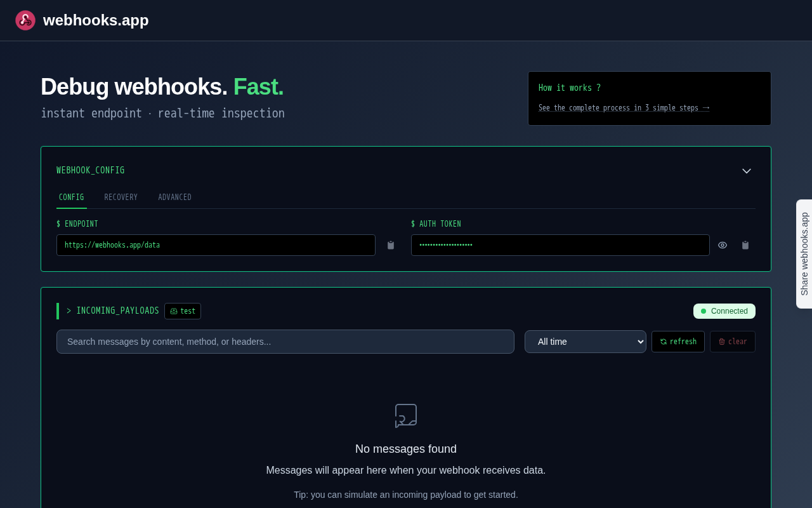Open the complete process in 3 steps link
Screen dimensions: 812x508
624,108
